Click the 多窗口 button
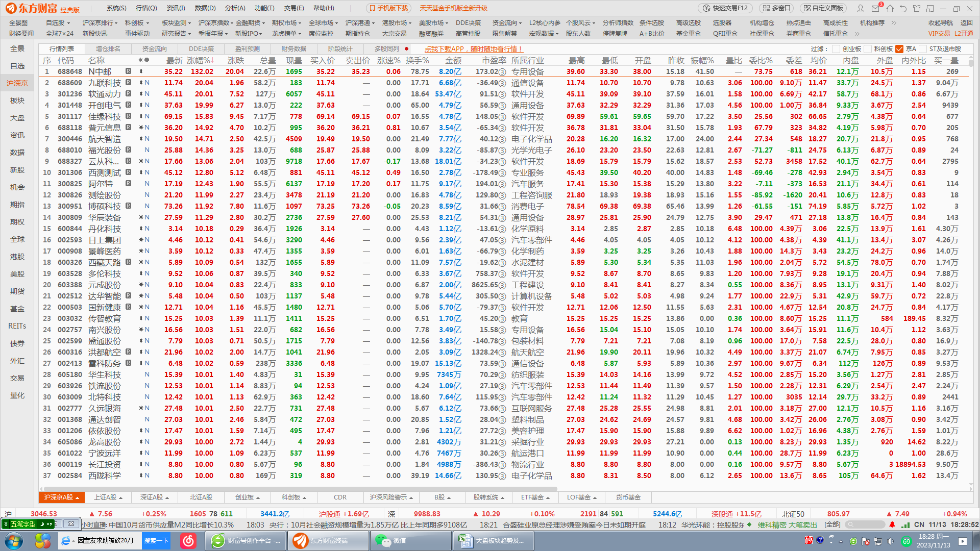 point(776,8)
